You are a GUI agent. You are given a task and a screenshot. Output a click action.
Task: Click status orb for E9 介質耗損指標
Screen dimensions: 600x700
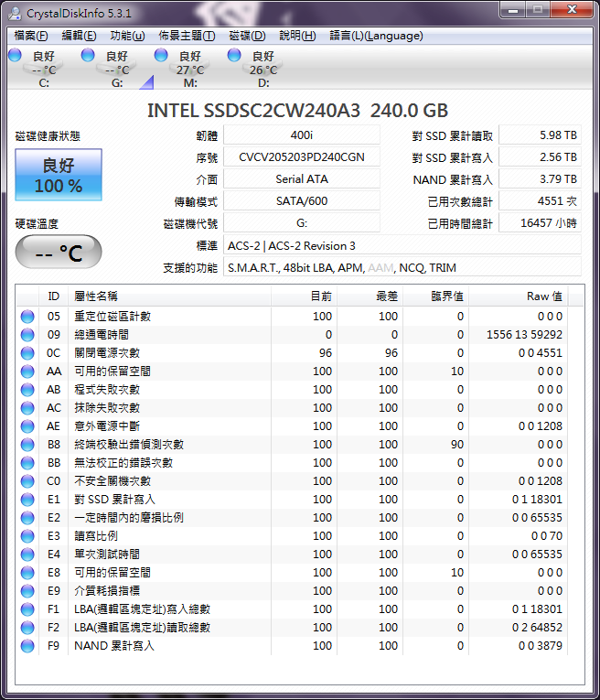[x=27, y=590]
